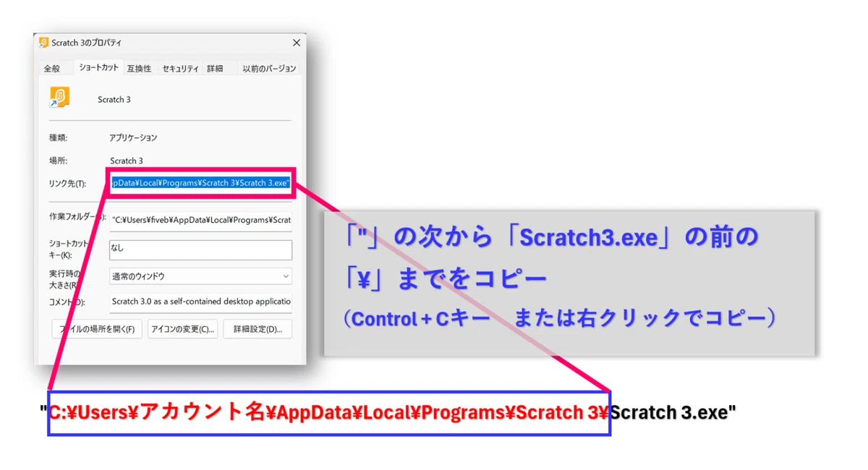This screenshot has height=470, width=868.
Task: Switch to the 全般 tab
Action: coord(52,69)
